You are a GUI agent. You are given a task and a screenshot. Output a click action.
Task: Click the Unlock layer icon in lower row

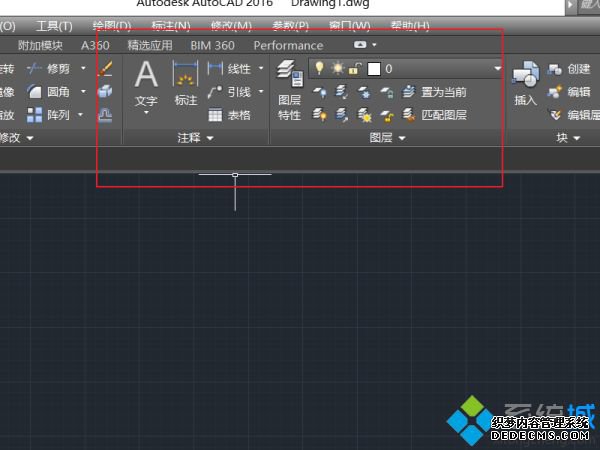pyautogui.click(x=387, y=115)
